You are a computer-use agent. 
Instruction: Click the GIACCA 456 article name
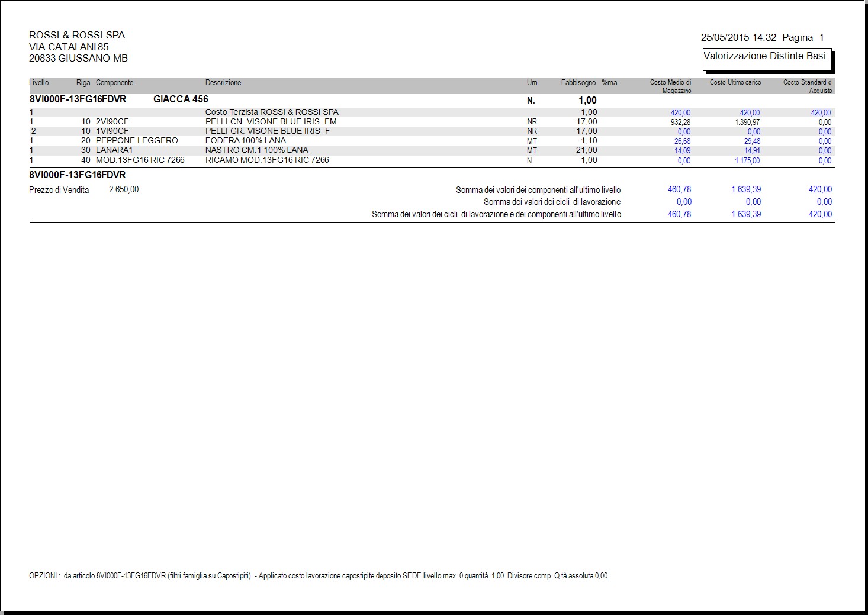(181, 99)
